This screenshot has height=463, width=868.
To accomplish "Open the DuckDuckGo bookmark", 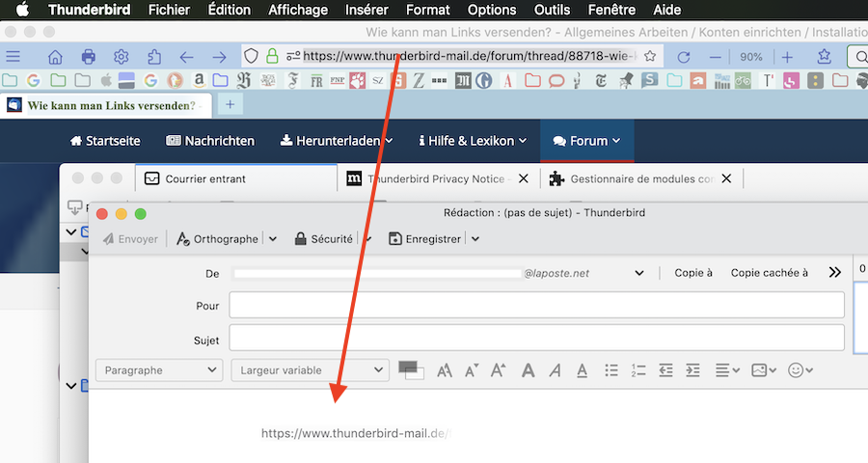I will click(175, 81).
